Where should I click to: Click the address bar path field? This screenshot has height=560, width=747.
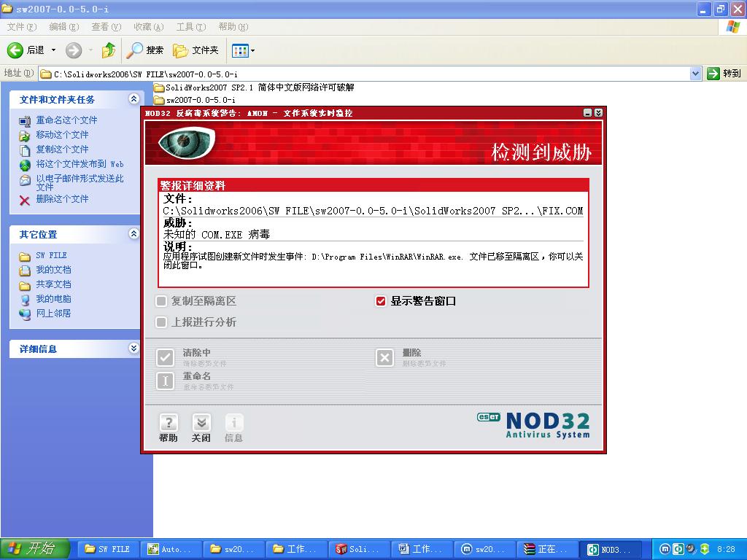pos(365,74)
